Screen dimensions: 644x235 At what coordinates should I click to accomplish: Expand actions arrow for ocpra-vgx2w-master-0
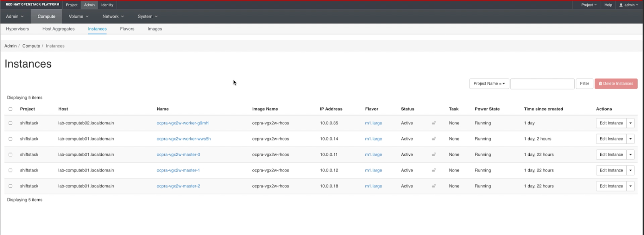coord(630,155)
